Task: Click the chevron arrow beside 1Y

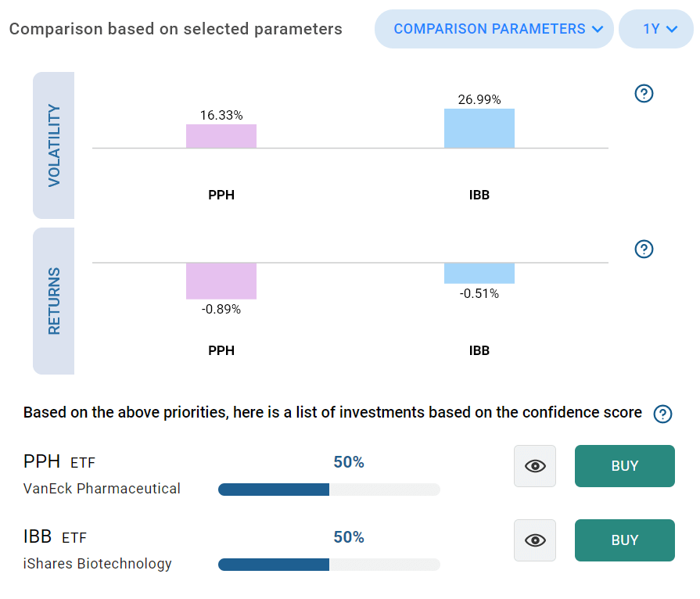Action: click(x=672, y=30)
